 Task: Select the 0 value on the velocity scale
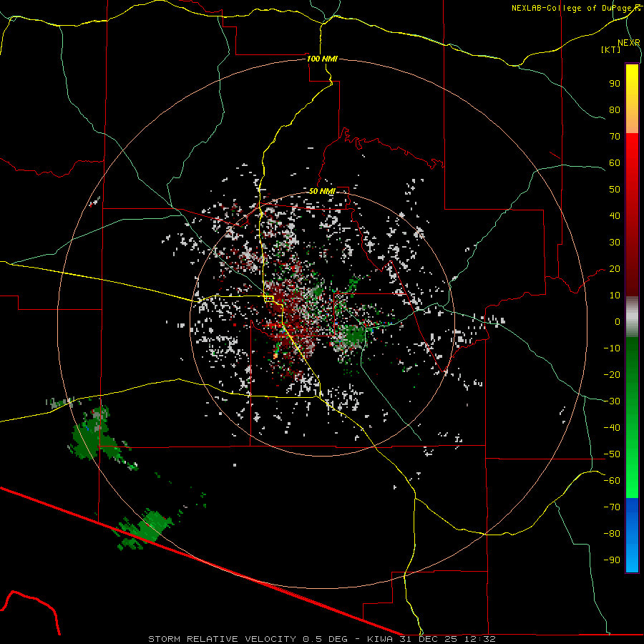pos(618,322)
